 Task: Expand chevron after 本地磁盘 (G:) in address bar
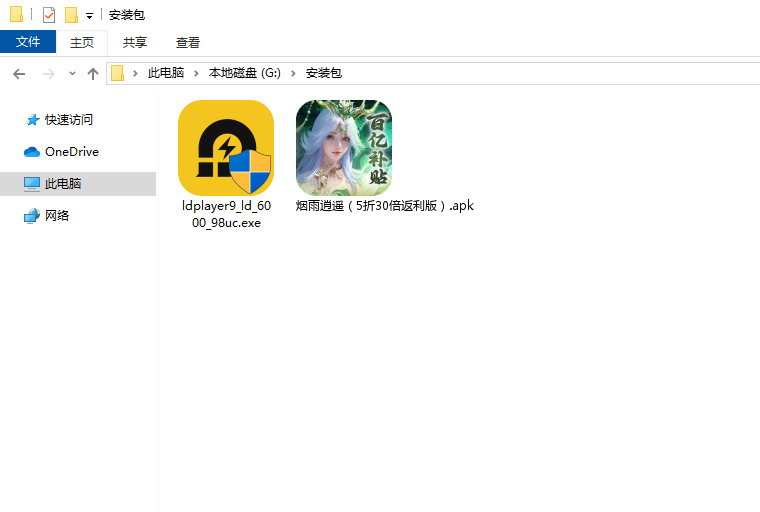[x=295, y=74]
